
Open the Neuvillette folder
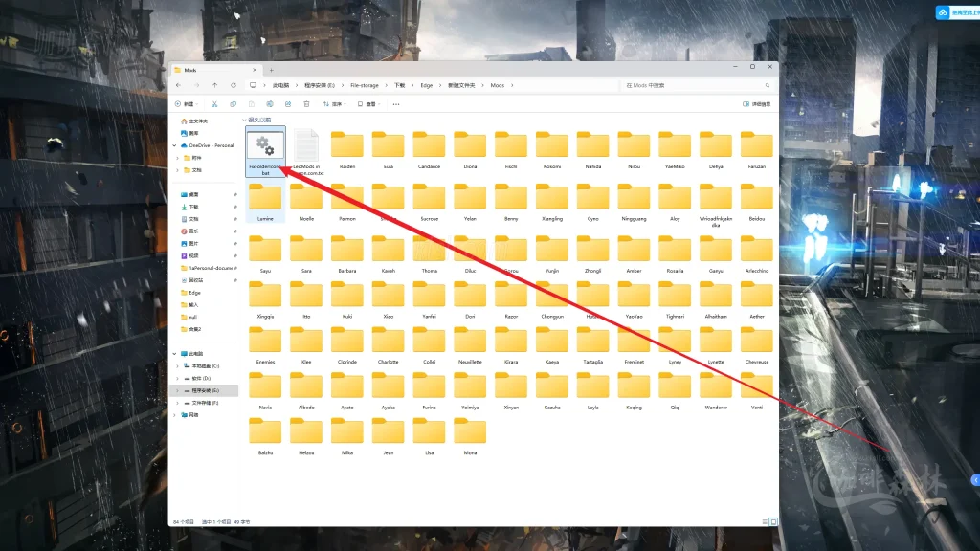point(470,344)
